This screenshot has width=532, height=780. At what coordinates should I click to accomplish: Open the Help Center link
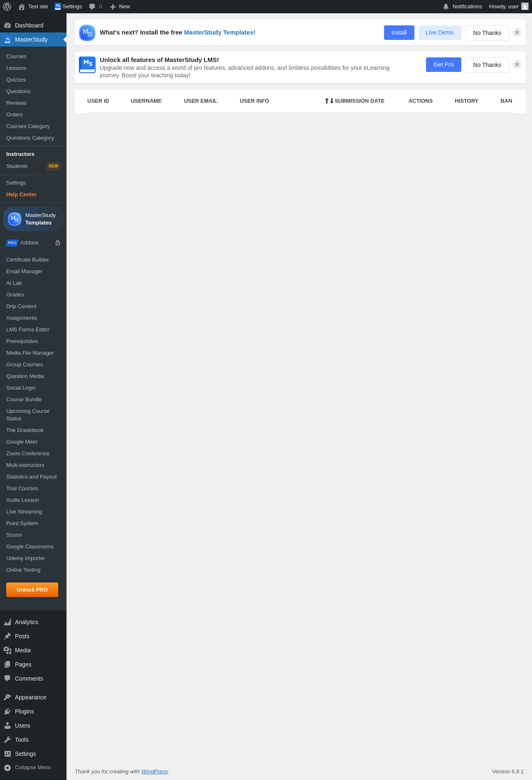(x=21, y=195)
